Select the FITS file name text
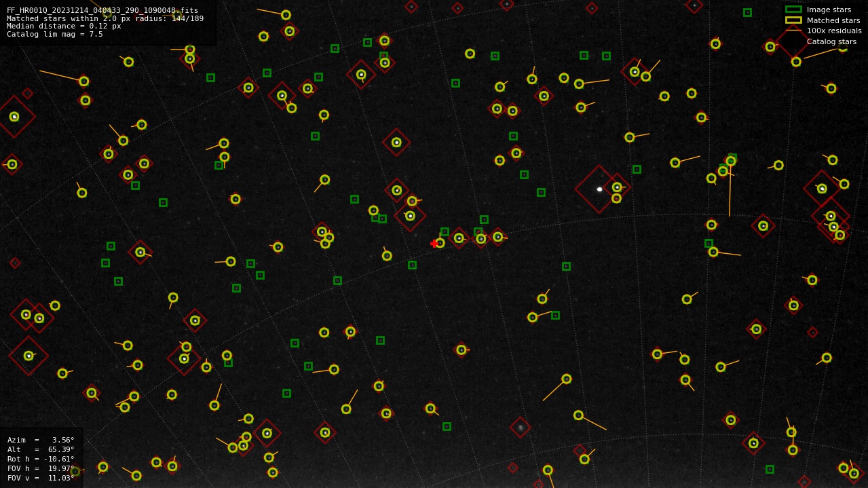This screenshot has height=488, width=868. point(102,10)
